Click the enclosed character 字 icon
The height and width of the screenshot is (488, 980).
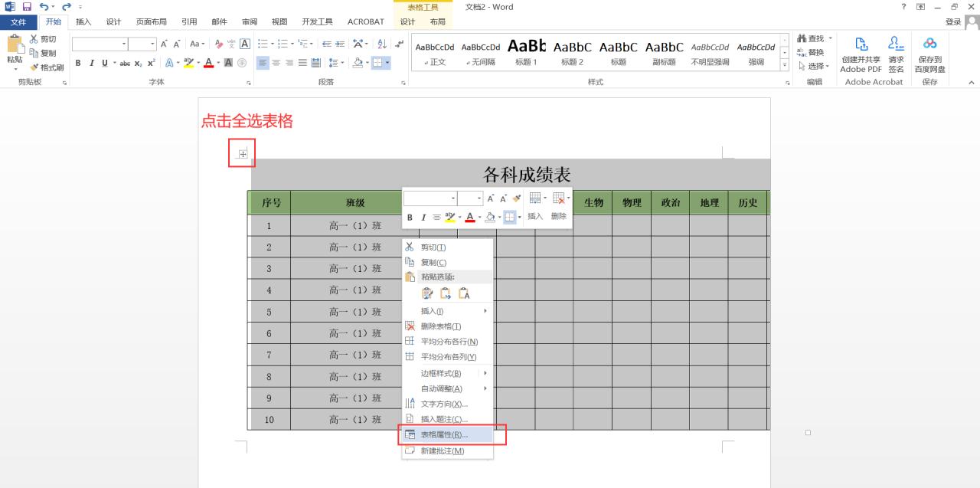click(x=241, y=63)
